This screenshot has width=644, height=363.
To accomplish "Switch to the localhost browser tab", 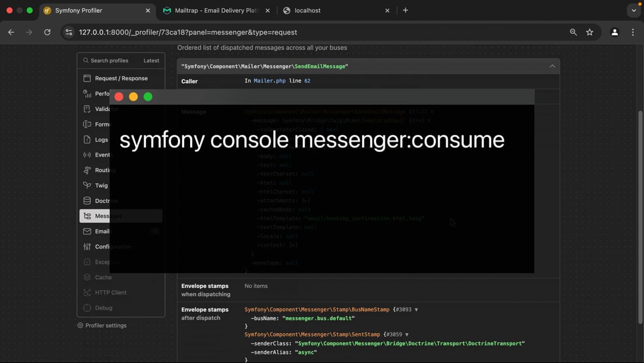I will [331, 10].
